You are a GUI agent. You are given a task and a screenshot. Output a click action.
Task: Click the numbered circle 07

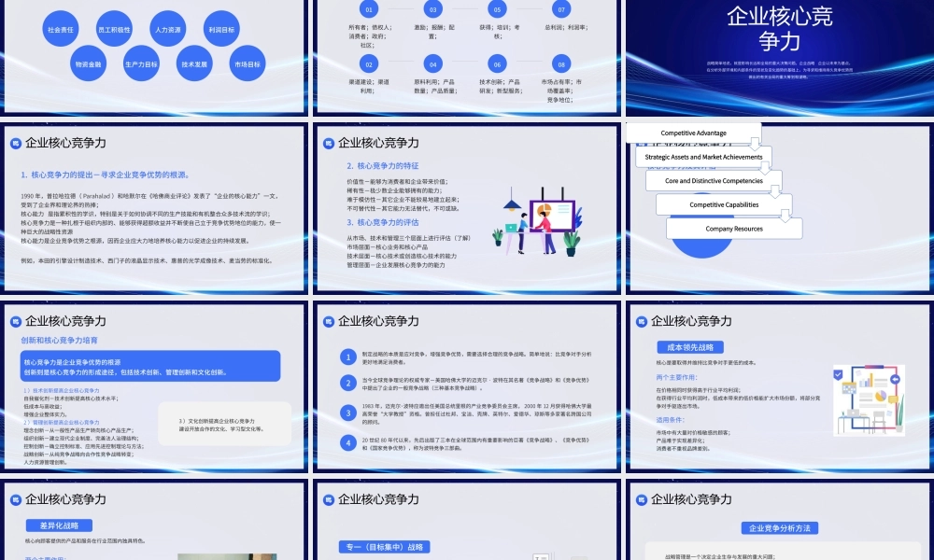[x=561, y=9]
